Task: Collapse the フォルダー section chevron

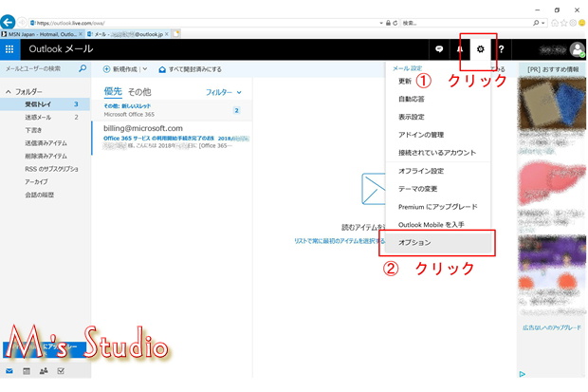Action: pos(9,92)
